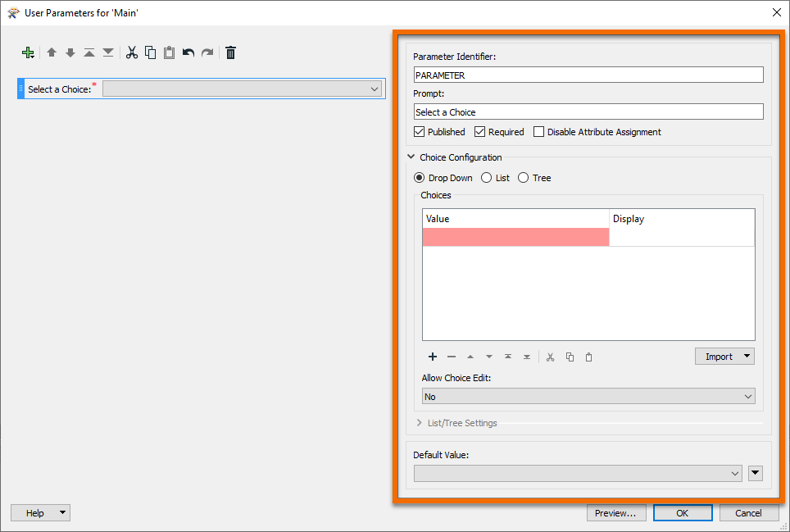Add a new user parameter
The height and width of the screenshot is (532, 790).
[x=28, y=52]
